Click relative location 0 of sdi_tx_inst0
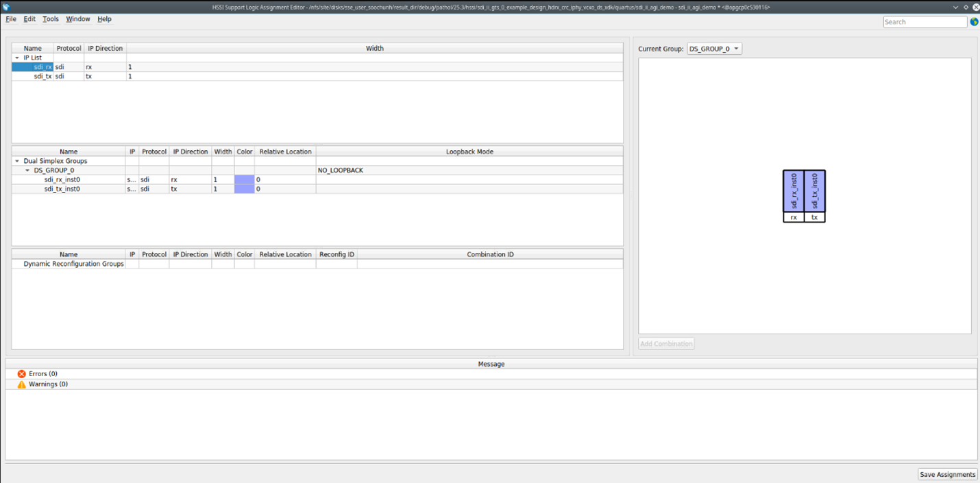 tap(285, 188)
